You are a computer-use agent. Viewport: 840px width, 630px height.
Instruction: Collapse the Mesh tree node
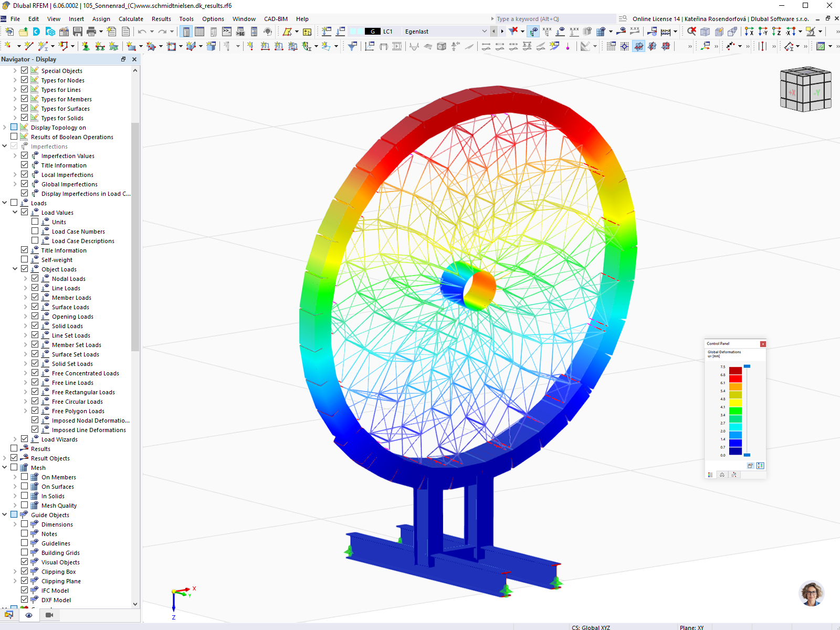(x=5, y=467)
